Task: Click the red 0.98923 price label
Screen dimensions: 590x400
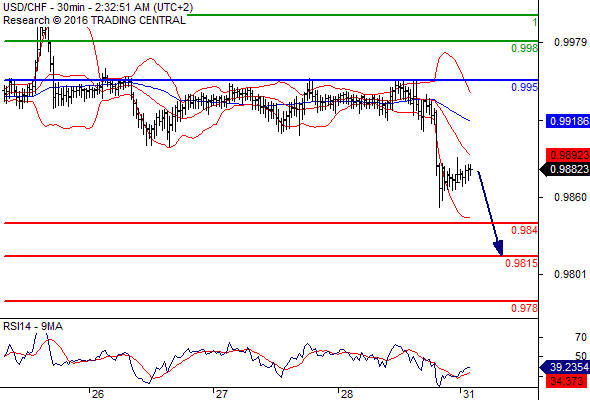Action: [568, 155]
